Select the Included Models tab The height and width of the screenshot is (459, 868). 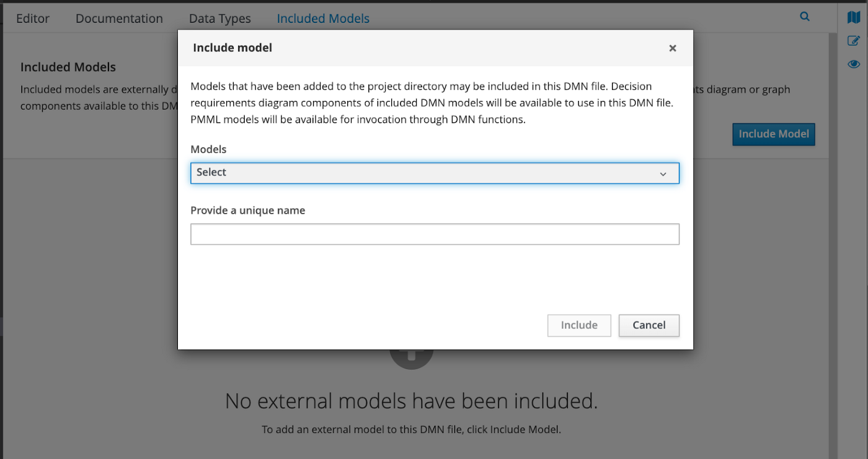coord(323,19)
